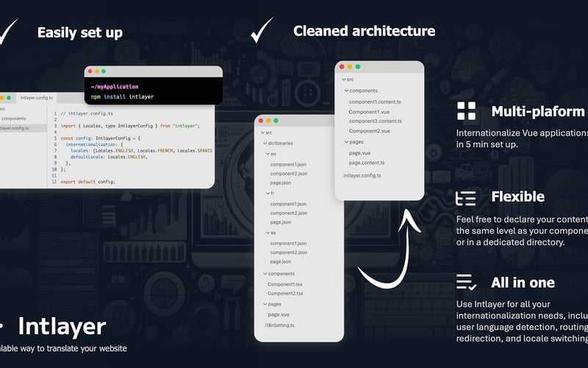Open component1.json under the fr folder
Screen dimensions: 588x368
click(288, 204)
